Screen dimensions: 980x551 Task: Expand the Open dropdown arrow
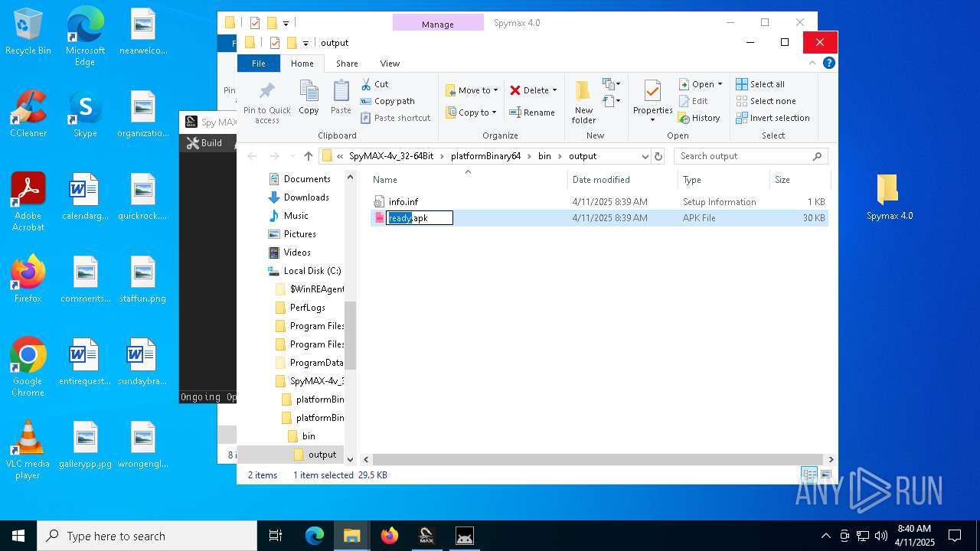720,84
